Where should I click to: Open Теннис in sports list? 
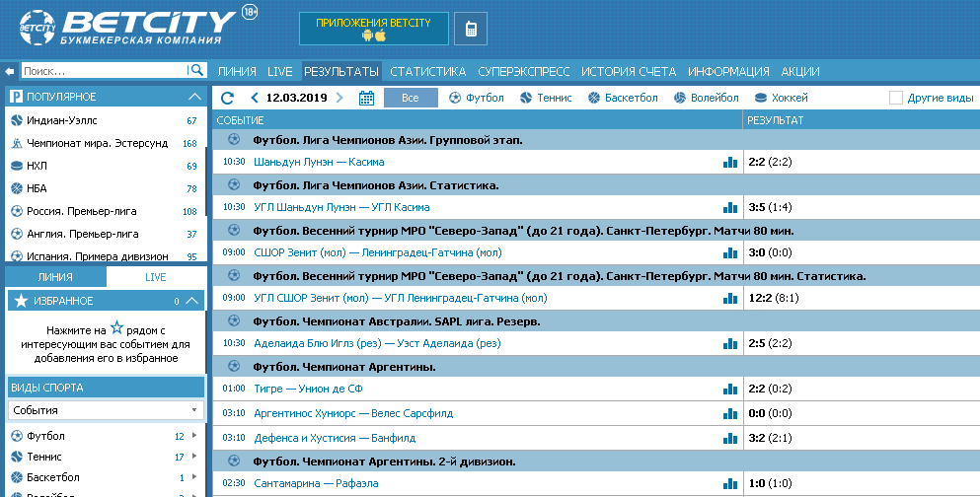coord(43,457)
